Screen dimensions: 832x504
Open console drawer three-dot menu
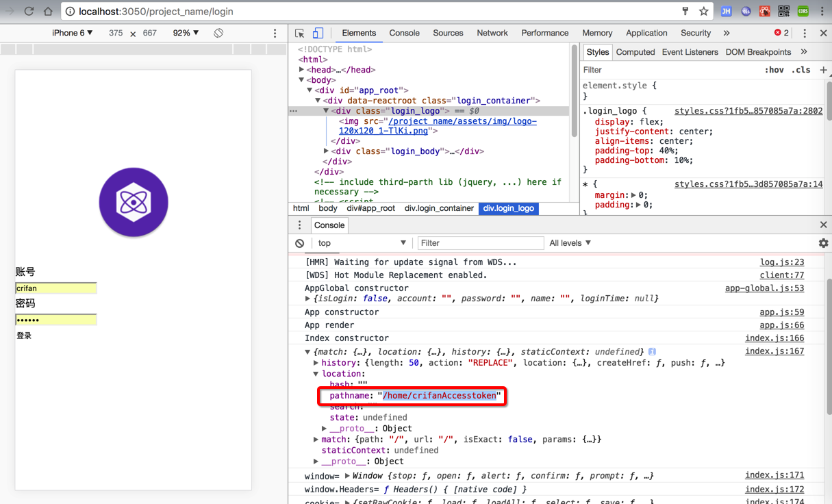coord(299,225)
